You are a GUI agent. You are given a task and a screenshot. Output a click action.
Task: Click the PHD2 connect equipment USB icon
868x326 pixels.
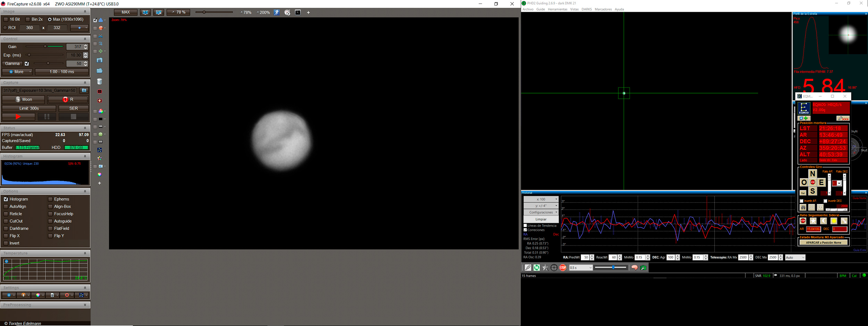(x=528, y=268)
